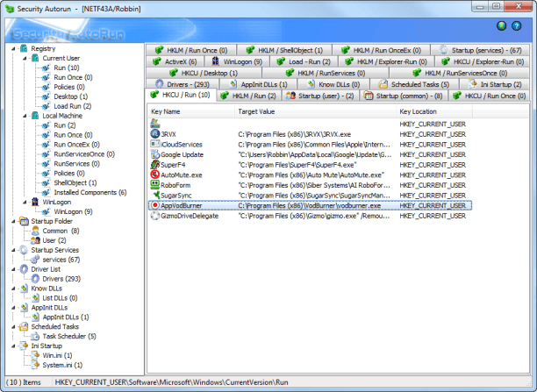
Task: Open the blue help question-mark icon
Action: pyautogui.click(x=517, y=26)
